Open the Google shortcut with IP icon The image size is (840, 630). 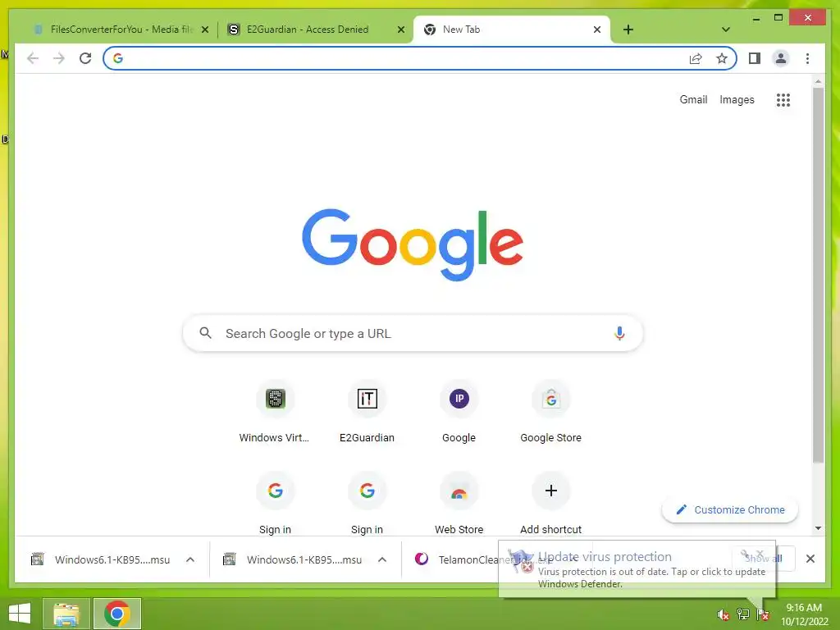(x=459, y=412)
